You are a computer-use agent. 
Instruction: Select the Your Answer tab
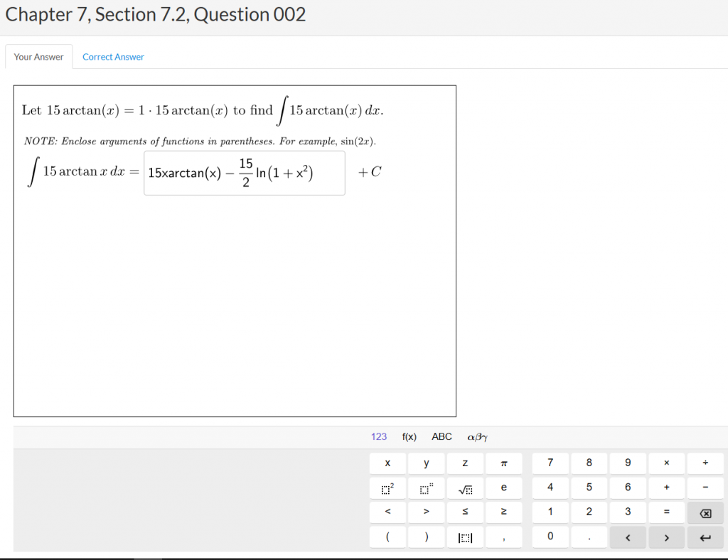point(38,56)
